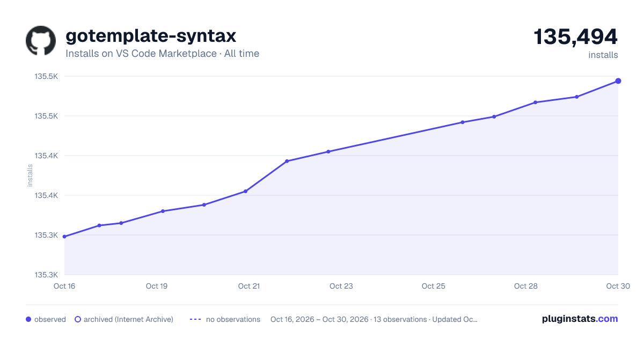Click the archived Internet Archive legend marker
This screenshot has width=644, height=338.
click(78, 319)
